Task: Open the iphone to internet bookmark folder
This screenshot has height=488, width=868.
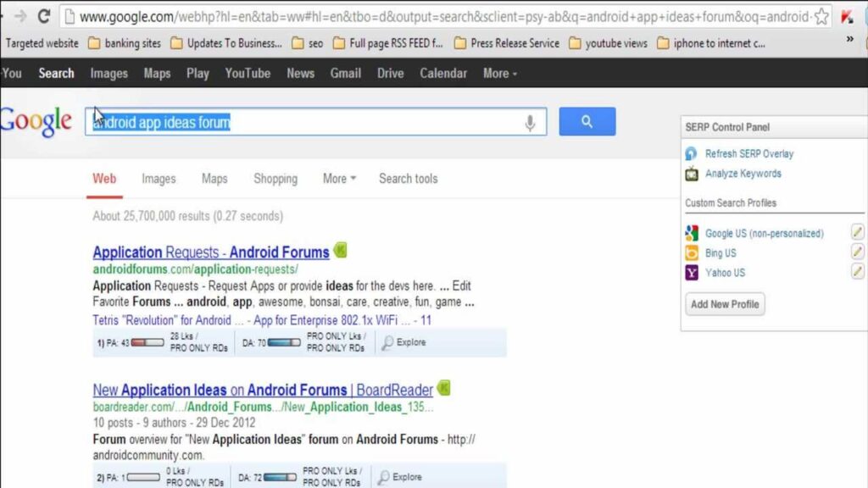Action: point(711,43)
